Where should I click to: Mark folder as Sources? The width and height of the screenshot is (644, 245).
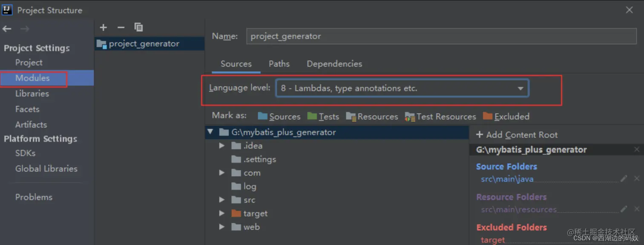pyautogui.click(x=279, y=117)
